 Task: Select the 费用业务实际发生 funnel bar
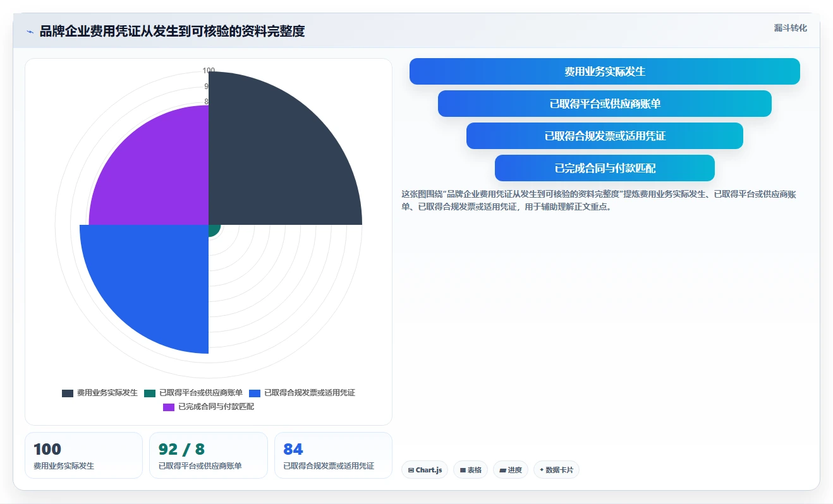[x=605, y=71]
